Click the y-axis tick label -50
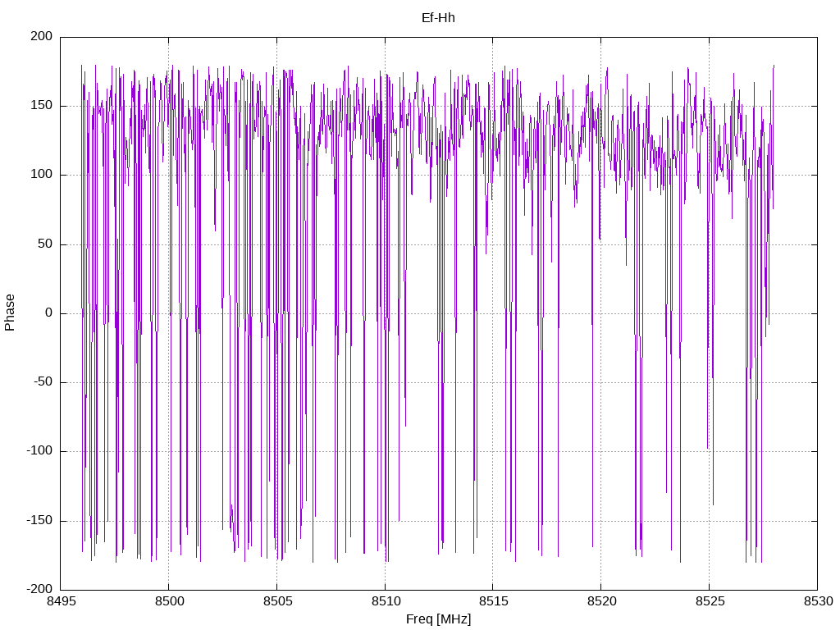 (x=43, y=382)
